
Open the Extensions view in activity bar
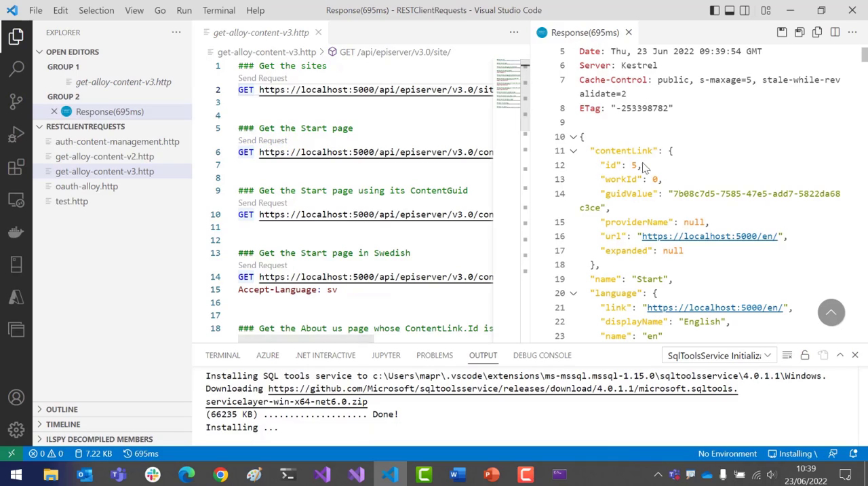[16, 167]
